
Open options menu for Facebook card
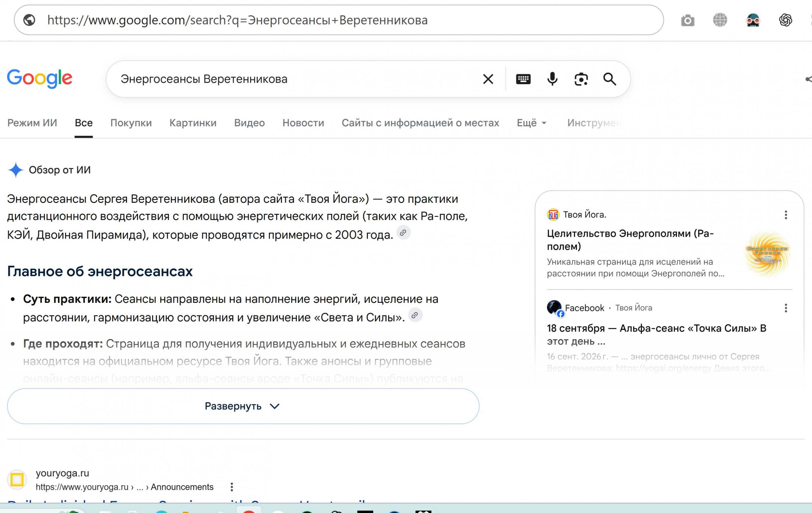coord(786,308)
